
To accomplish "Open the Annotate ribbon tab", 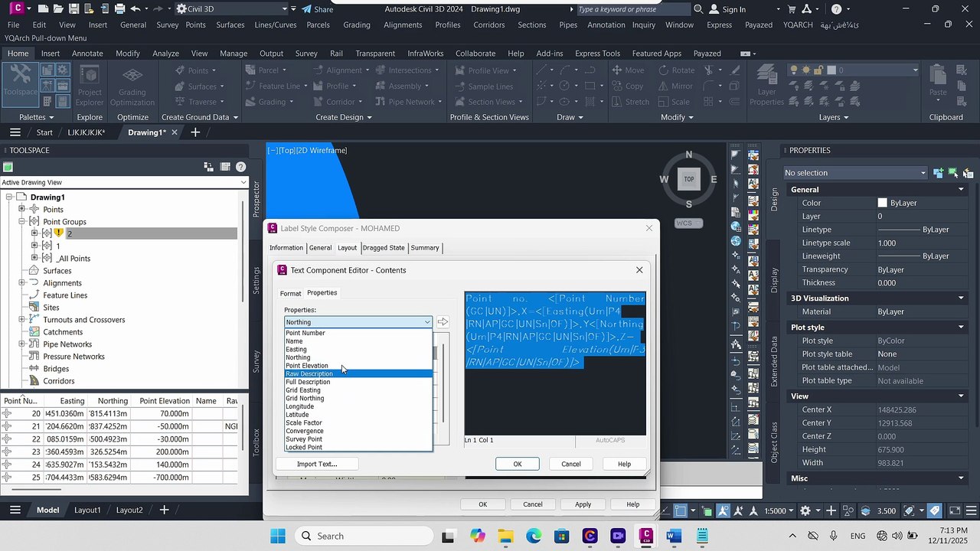I will tap(87, 54).
